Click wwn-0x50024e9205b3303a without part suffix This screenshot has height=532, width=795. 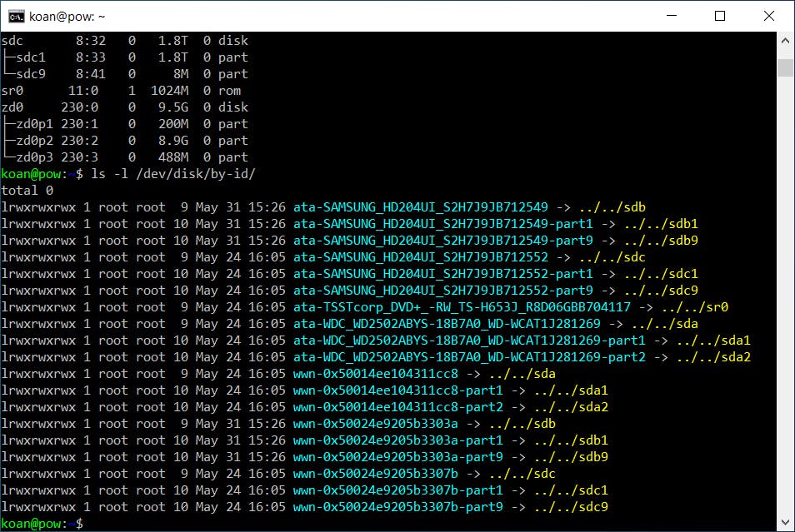tap(375, 424)
